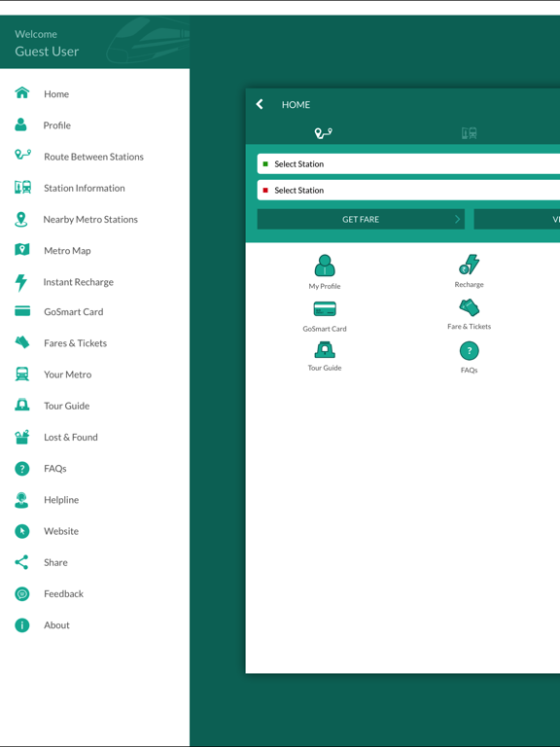Click the Your Metro train icon
This screenshot has height=747, width=560.
tap(22, 373)
